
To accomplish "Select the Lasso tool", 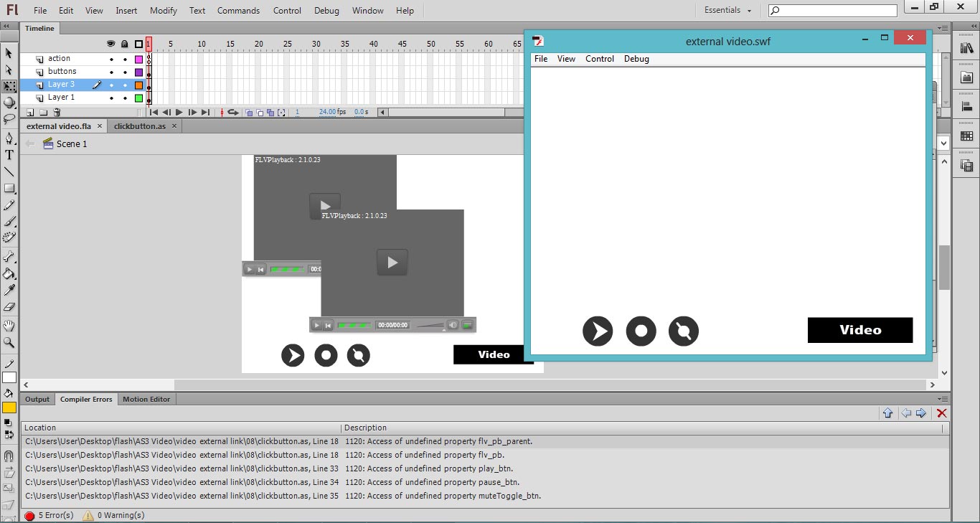I will (9, 118).
